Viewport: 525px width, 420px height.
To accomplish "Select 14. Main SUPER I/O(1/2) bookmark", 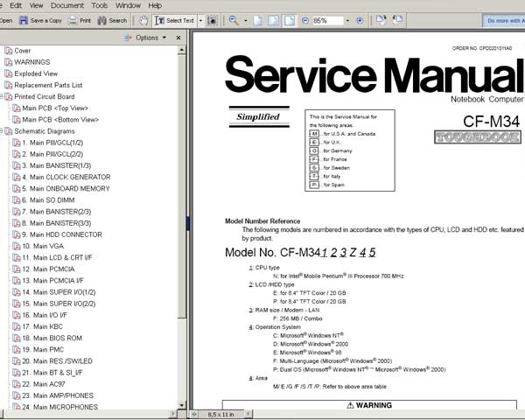I will [59, 292].
